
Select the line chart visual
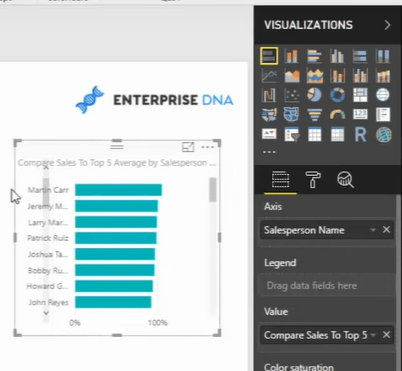click(269, 76)
